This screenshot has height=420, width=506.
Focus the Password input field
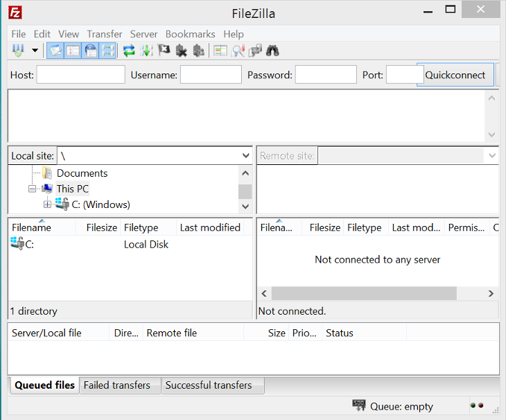[x=326, y=75]
